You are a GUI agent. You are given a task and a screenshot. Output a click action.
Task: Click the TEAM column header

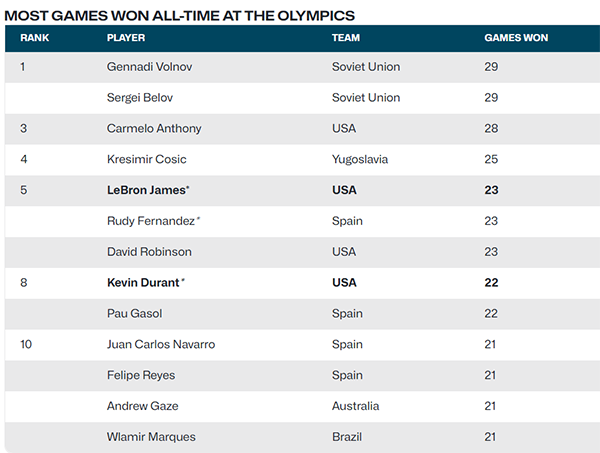346,37
